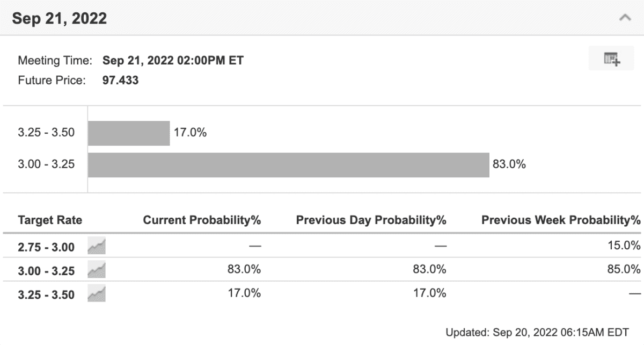
Task: Click the Previous Week Probability% column header
Action: (561, 220)
